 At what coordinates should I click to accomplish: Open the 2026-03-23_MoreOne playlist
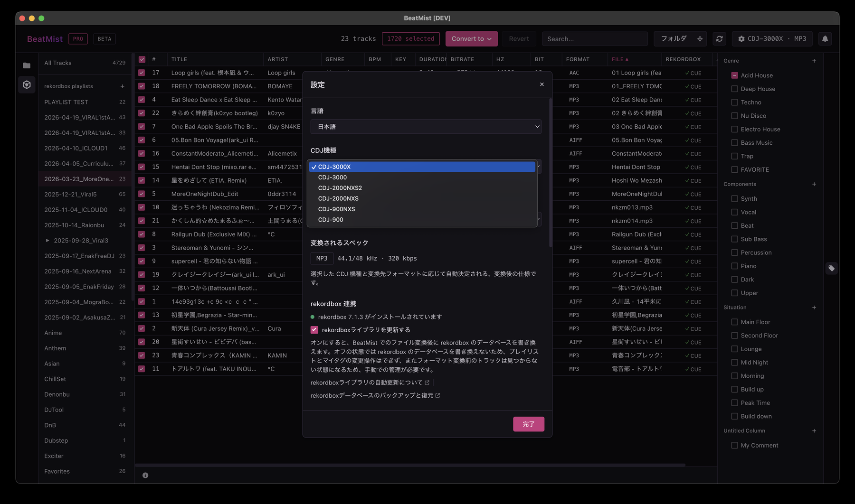[x=85, y=179]
